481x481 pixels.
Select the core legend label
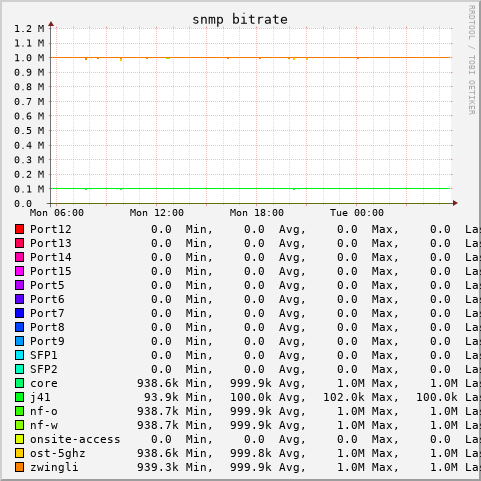point(44,383)
